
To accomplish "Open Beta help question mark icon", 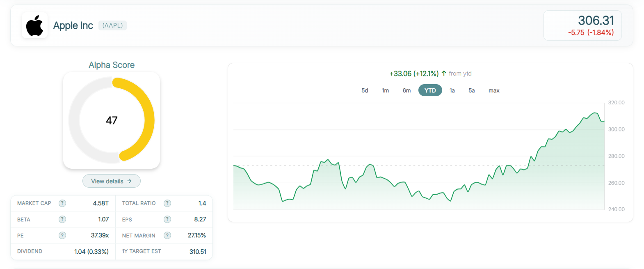I will tap(62, 219).
